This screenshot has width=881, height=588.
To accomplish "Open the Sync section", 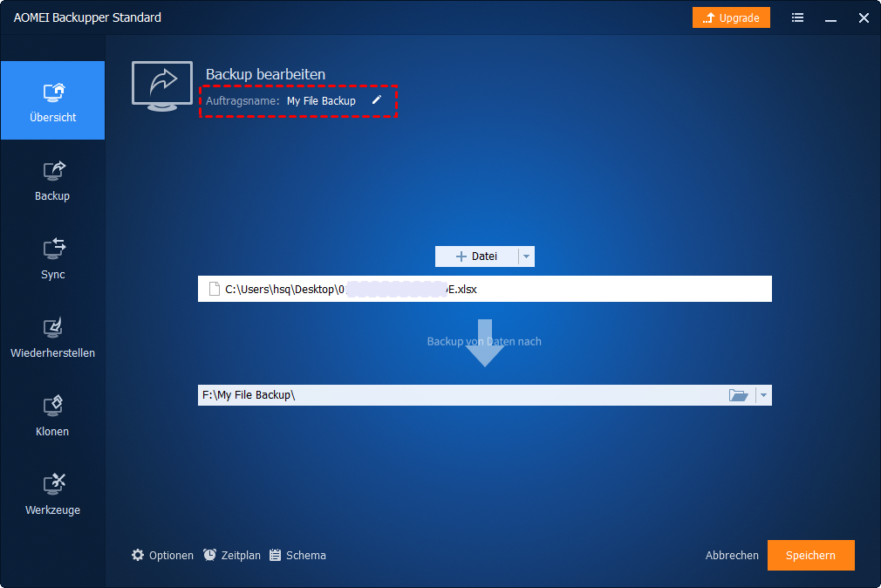I will click(x=53, y=258).
